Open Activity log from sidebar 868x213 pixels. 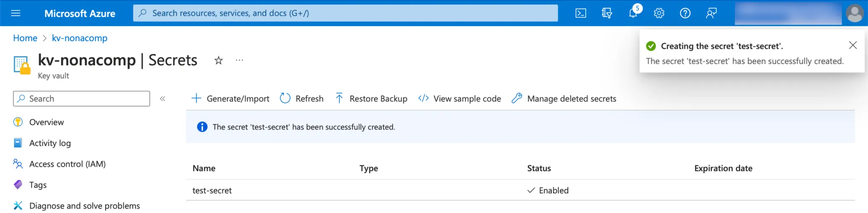pos(50,143)
